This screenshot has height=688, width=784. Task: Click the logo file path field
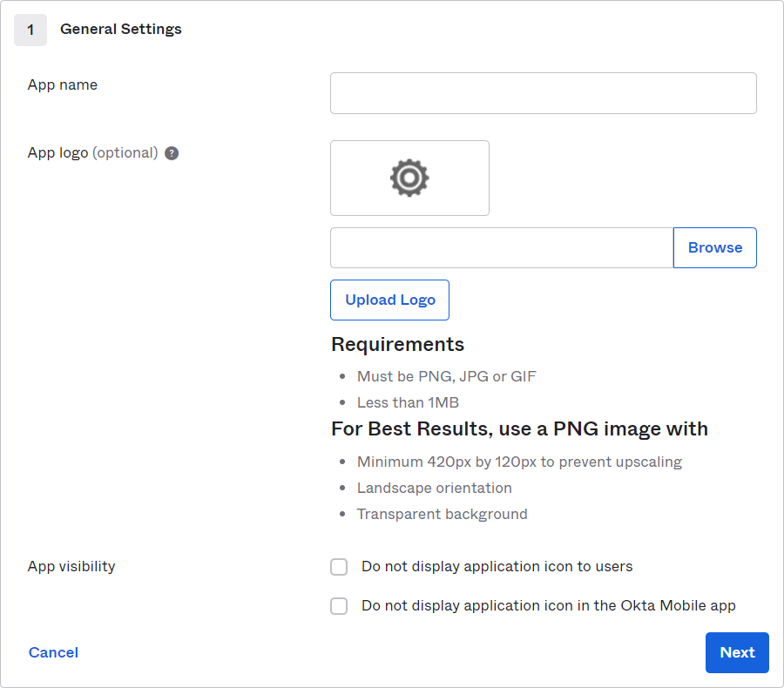tap(502, 248)
